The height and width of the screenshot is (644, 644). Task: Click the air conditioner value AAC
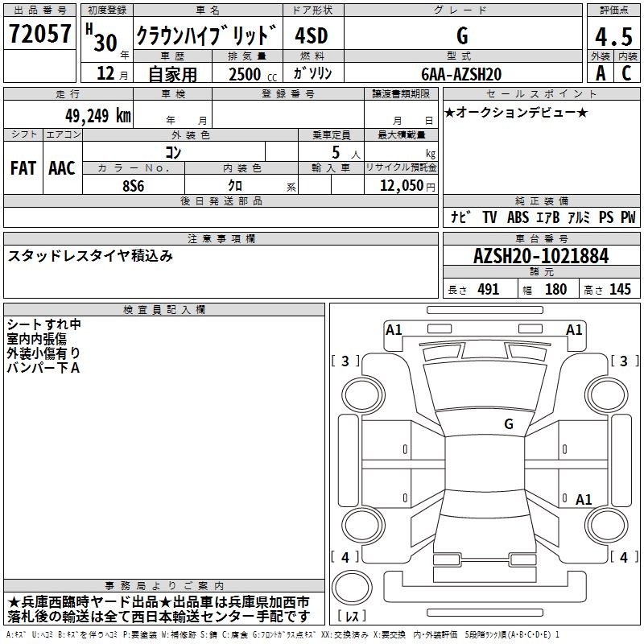[x=62, y=168]
